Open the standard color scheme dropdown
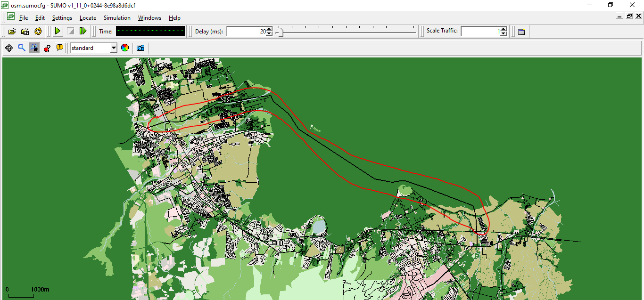This screenshot has height=300, width=644. [x=113, y=48]
